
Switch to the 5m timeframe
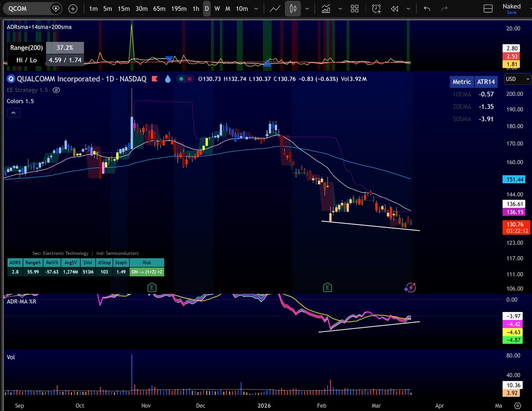[107, 8]
